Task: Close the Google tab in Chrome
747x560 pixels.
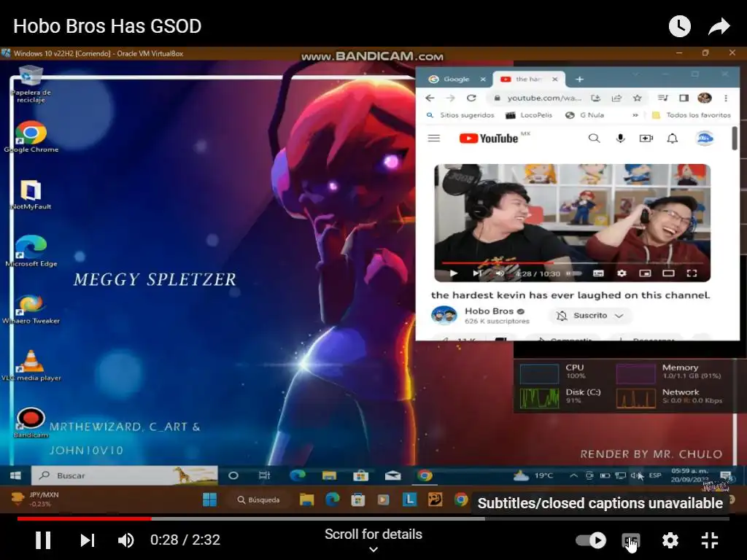Action: click(483, 79)
